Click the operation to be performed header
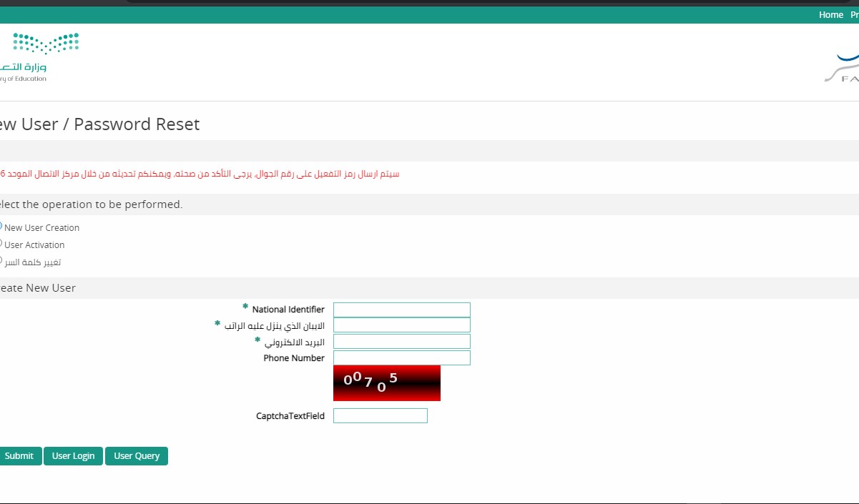Image resolution: width=859 pixels, height=504 pixels. pos(429,204)
